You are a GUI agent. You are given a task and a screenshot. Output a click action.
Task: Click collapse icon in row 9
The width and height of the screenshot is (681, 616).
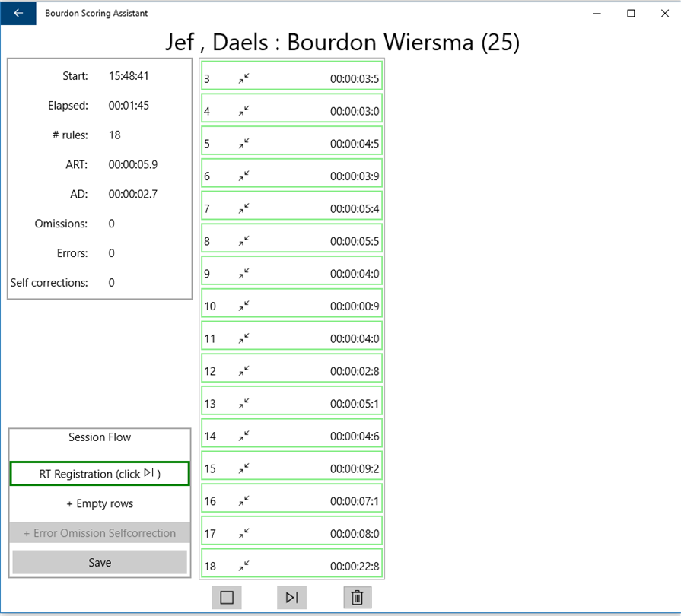pos(243,274)
